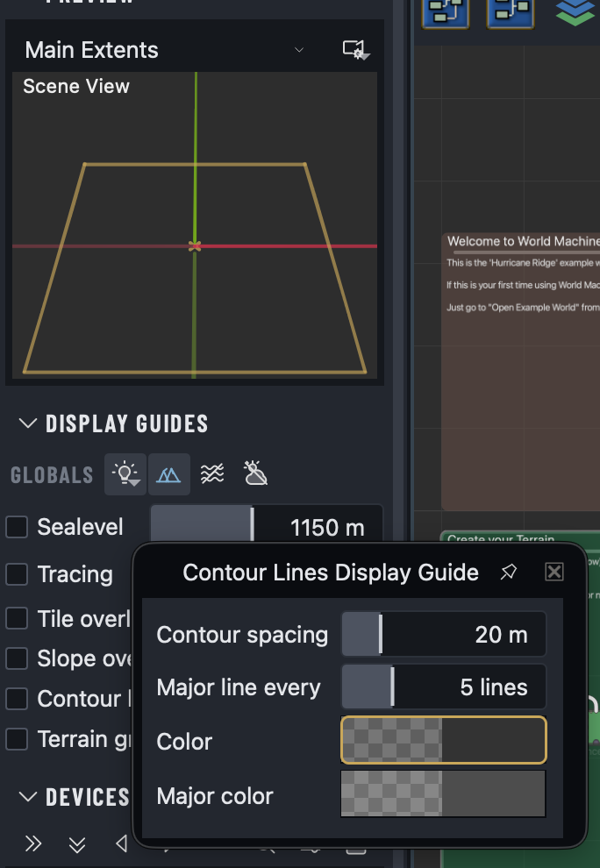The width and height of the screenshot is (600, 868).
Task: Toggle the Tracing checkbox
Action: tap(17, 574)
